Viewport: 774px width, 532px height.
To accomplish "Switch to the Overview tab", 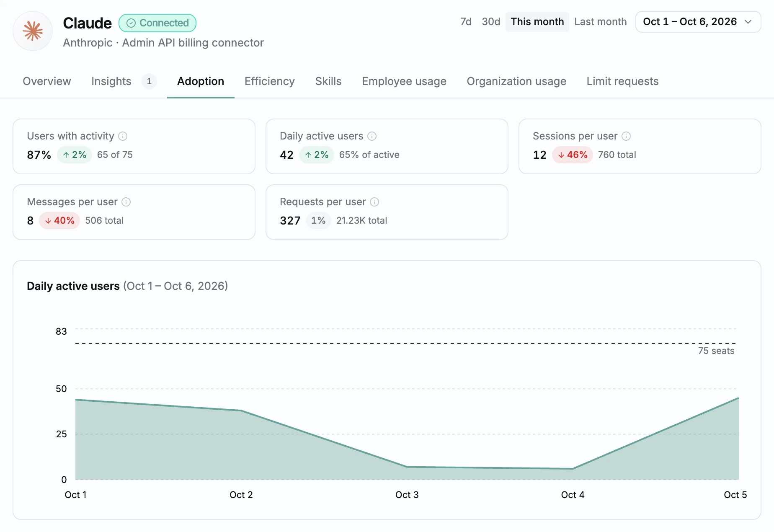I will [47, 81].
